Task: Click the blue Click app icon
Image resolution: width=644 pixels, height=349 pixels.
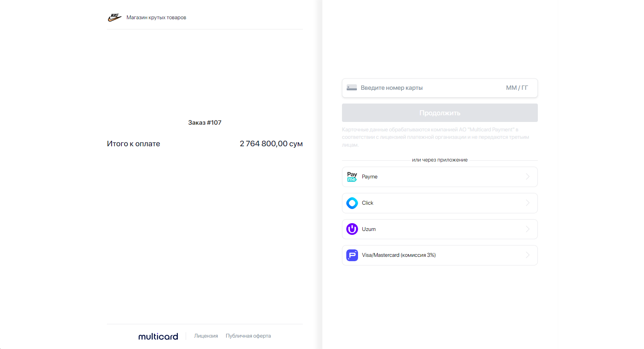Action: point(352,203)
